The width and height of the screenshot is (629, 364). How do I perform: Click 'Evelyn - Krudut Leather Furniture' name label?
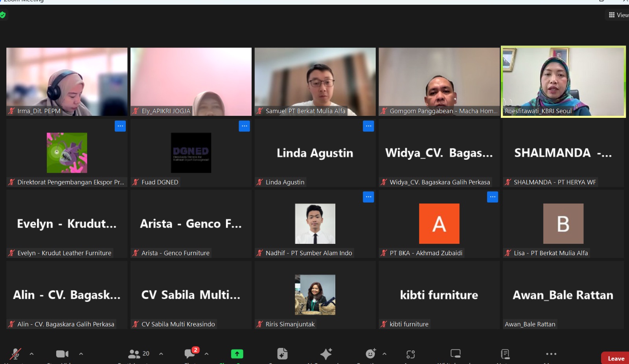coord(64,253)
